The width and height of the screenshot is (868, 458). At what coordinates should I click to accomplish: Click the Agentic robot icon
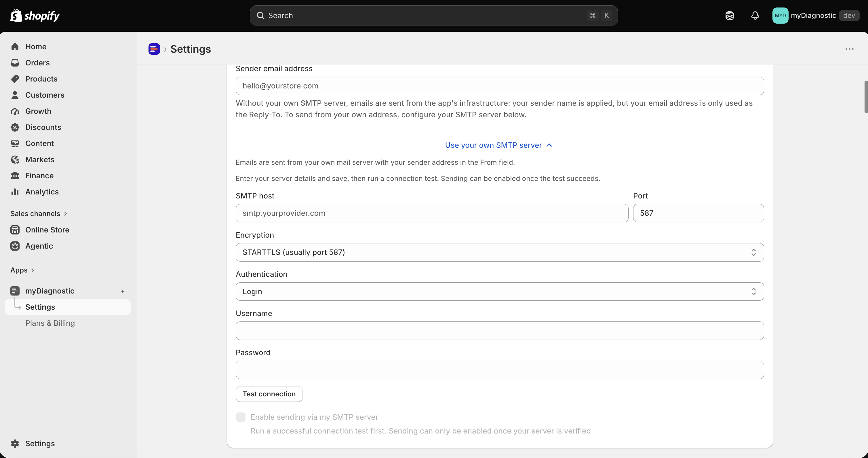click(x=15, y=246)
